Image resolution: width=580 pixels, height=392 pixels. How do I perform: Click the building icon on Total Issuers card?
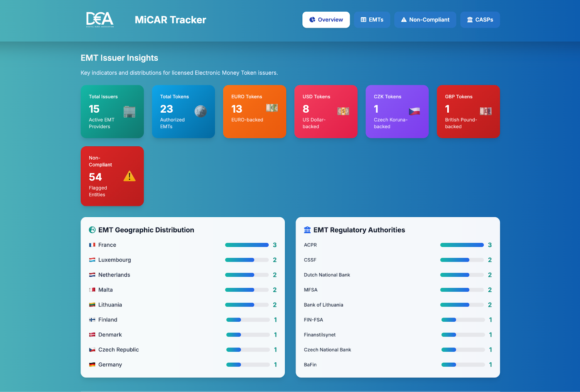(129, 112)
